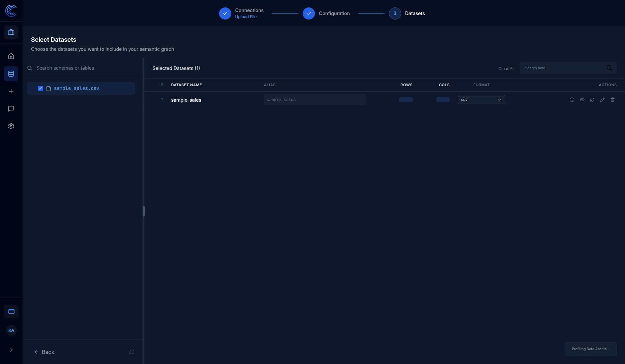
Task: Click the COLS column header
Action: (x=444, y=85)
